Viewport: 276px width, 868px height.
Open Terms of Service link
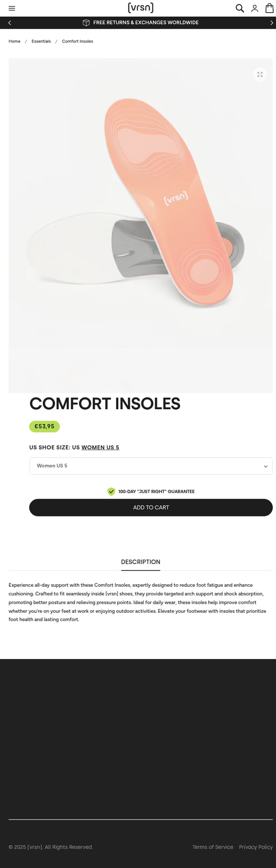pyautogui.click(x=212, y=847)
